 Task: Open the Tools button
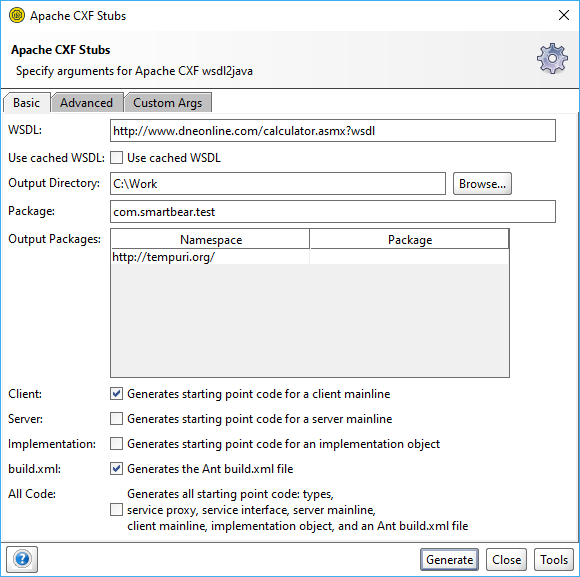pos(554,560)
